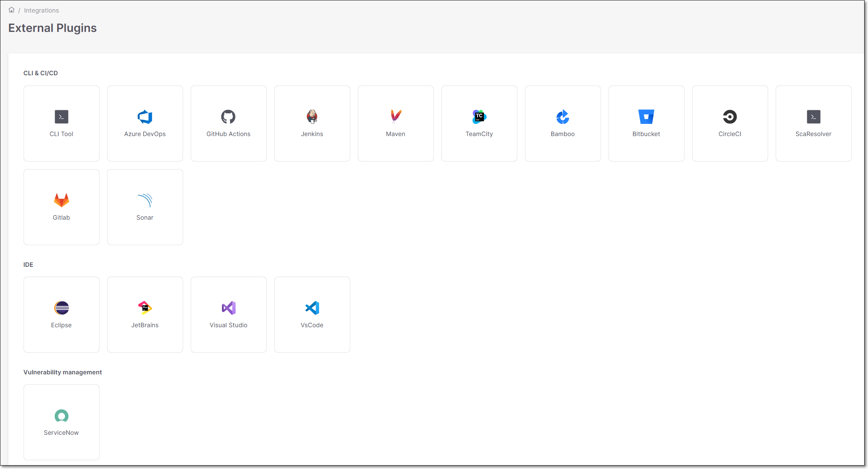Click the Eclipse label text
This screenshot has width=868, height=469.
pyautogui.click(x=62, y=325)
